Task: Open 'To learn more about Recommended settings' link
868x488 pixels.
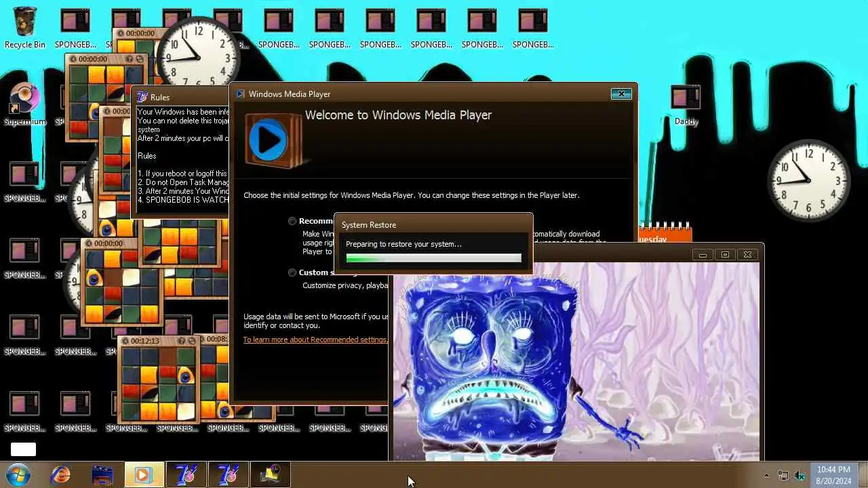Action: pos(315,340)
